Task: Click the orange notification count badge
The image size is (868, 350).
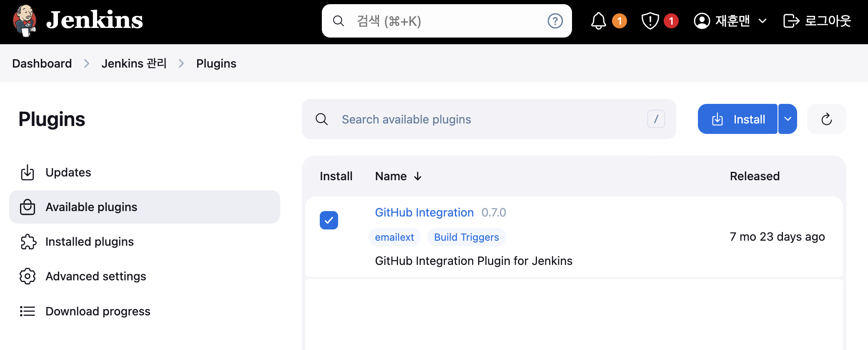Action: click(x=619, y=21)
